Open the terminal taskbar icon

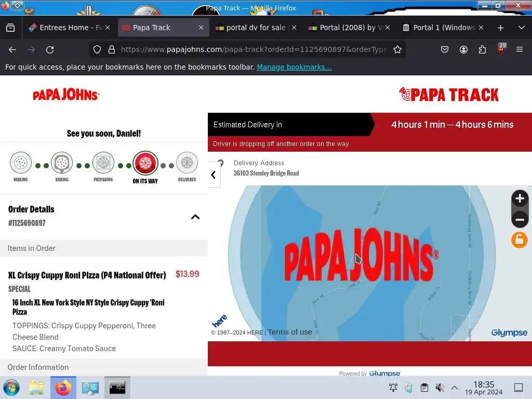pos(117,388)
